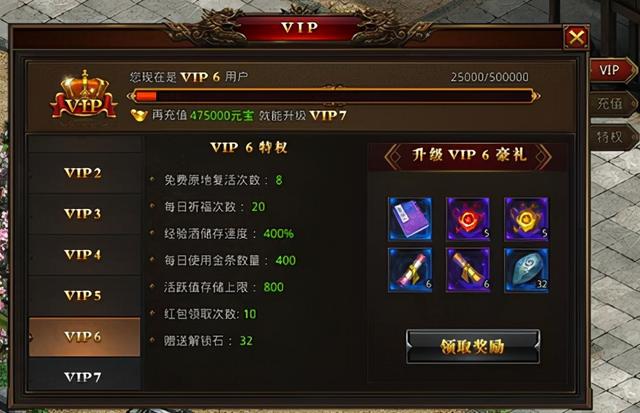The image size is (640, 413).
Task: Show VIP 7 privileges
Action: (84, 376)
